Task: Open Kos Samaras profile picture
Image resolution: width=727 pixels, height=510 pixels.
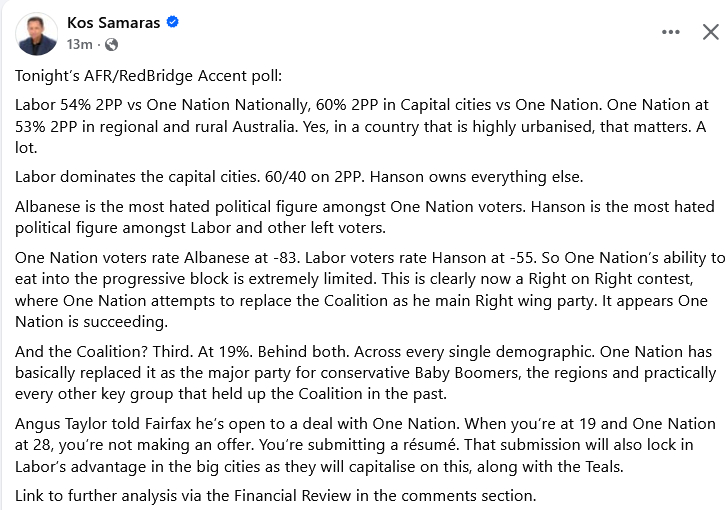Action: pos(36,33)
